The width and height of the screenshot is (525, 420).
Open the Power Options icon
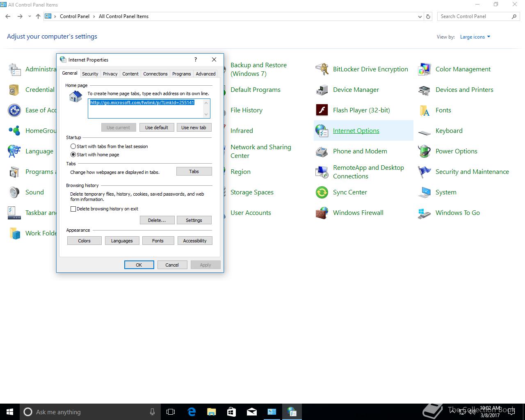tap(425, 151)
